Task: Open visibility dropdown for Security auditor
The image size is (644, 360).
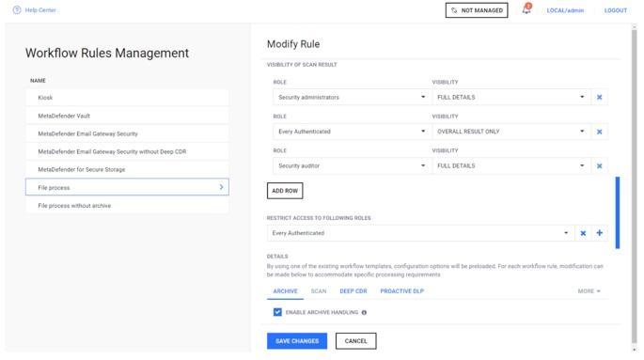Action: (510, 165)
